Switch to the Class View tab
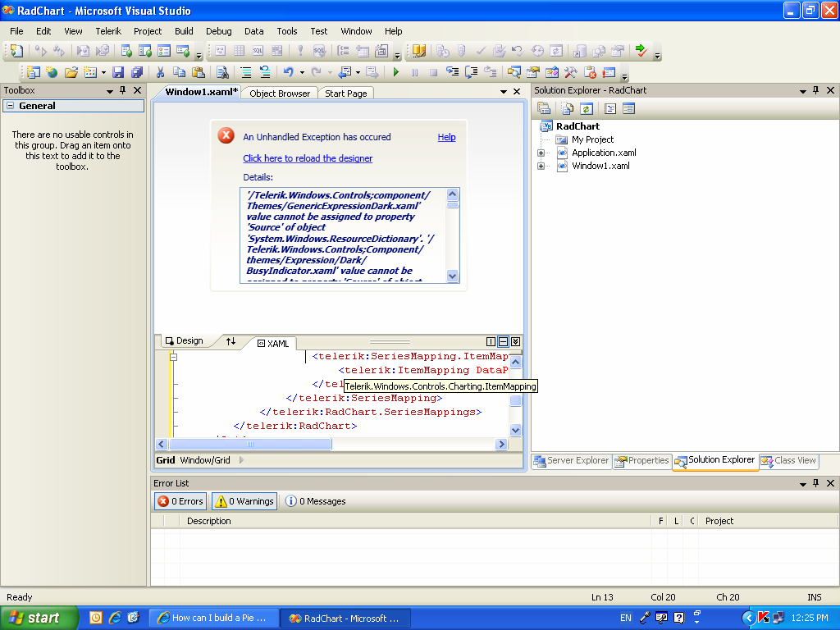The height and width of the screenshot is (630, 840). pos(788,461)
